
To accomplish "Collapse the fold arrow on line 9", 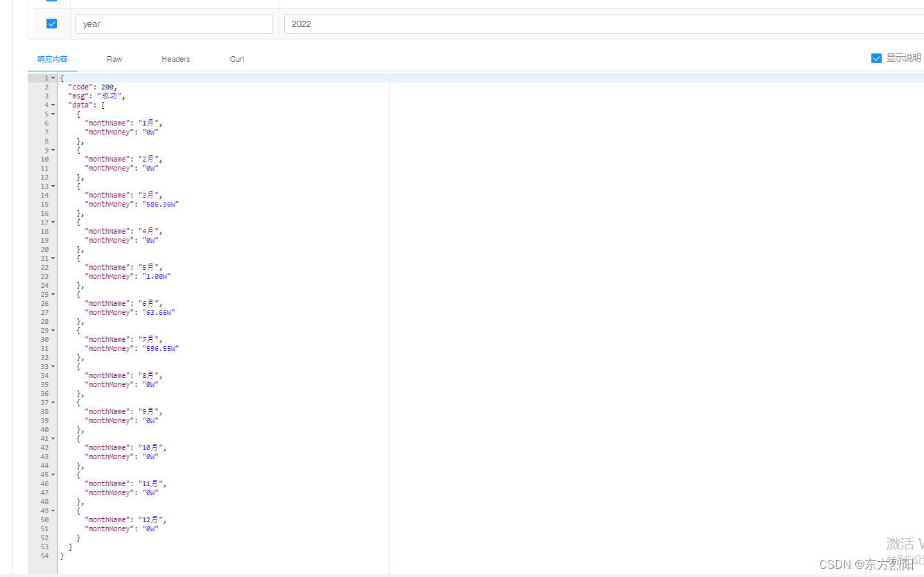I will coord(53,150).
